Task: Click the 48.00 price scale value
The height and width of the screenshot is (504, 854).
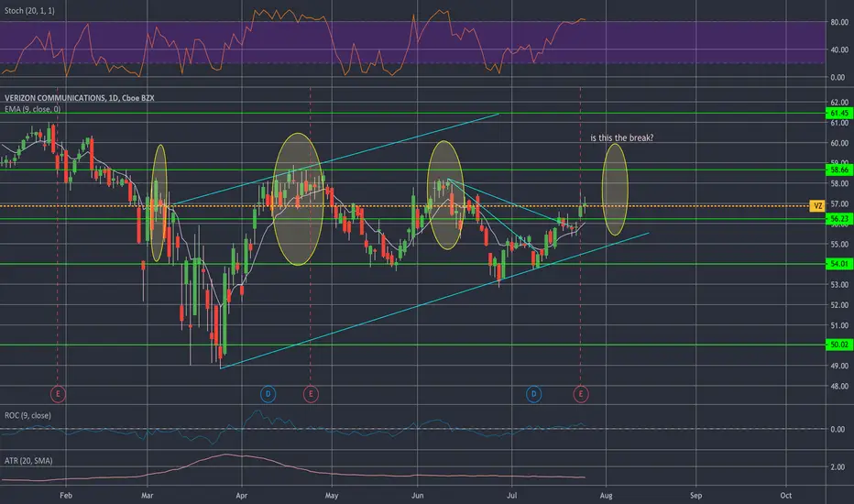Action: [838, 387]
